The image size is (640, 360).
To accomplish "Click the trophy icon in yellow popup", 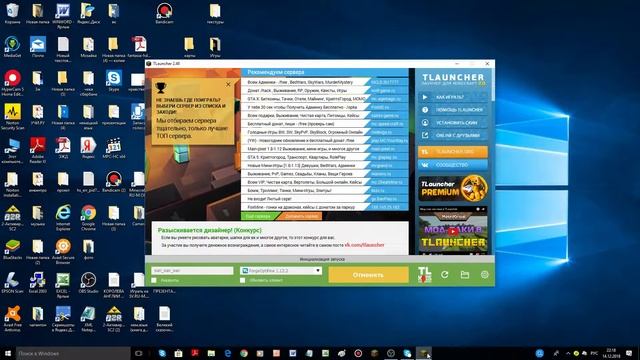I will [161, 87].
